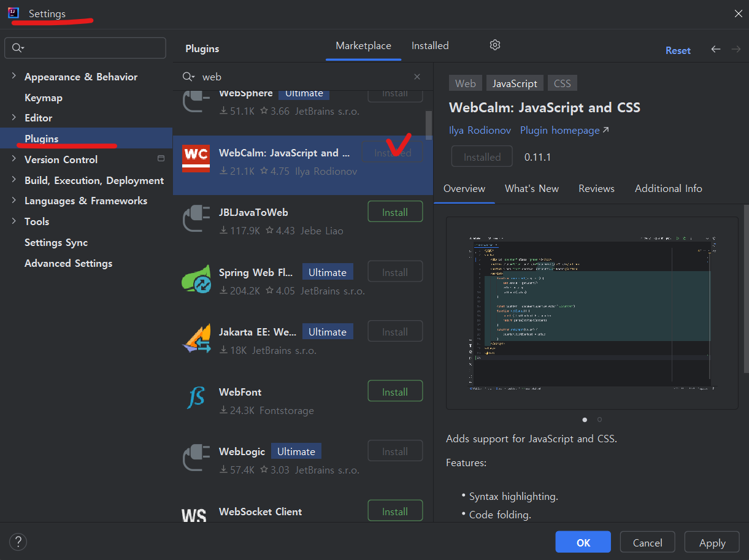Click the CSS tag
This screenshot has height=560, width=749.
(x=563, y=83)
